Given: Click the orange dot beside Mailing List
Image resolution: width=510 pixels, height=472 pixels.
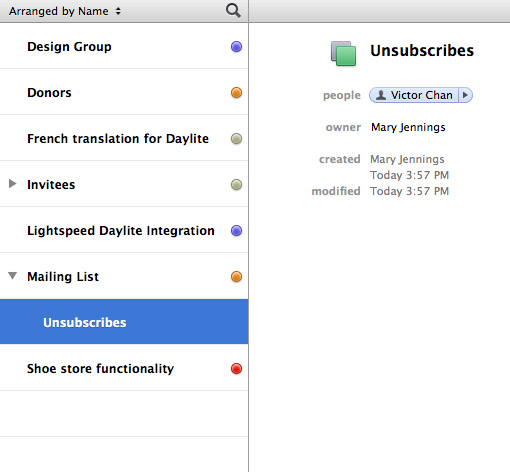Looking at the screenshot, I should tap(236, 277).
